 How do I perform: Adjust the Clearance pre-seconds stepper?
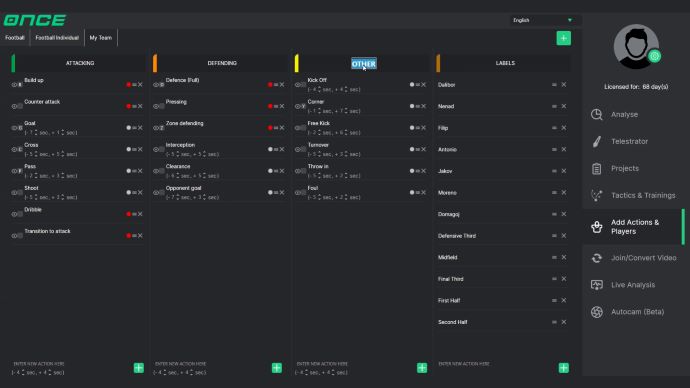178,176
